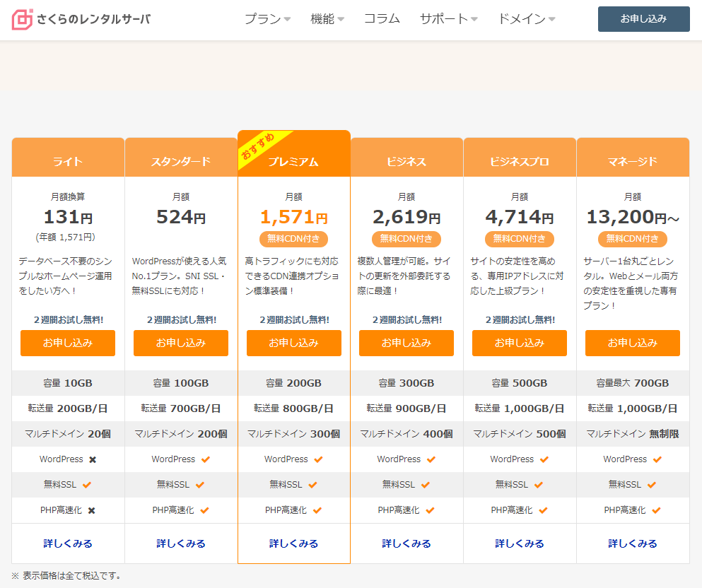Viewport: 702px width, 588px height.
Task: Click the WordPress checkmark in マネージド column
Action: 657,459
